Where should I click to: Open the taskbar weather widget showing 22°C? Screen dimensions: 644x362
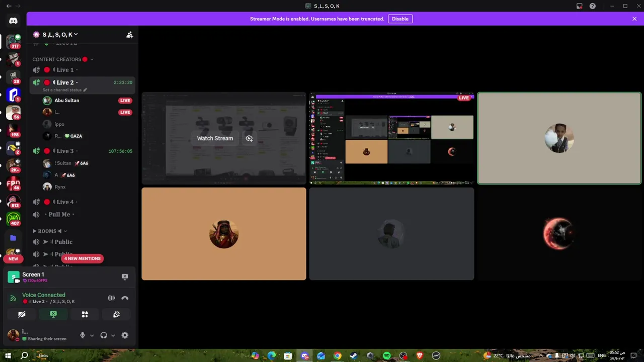pyautogui.click(x=507, y=355)
